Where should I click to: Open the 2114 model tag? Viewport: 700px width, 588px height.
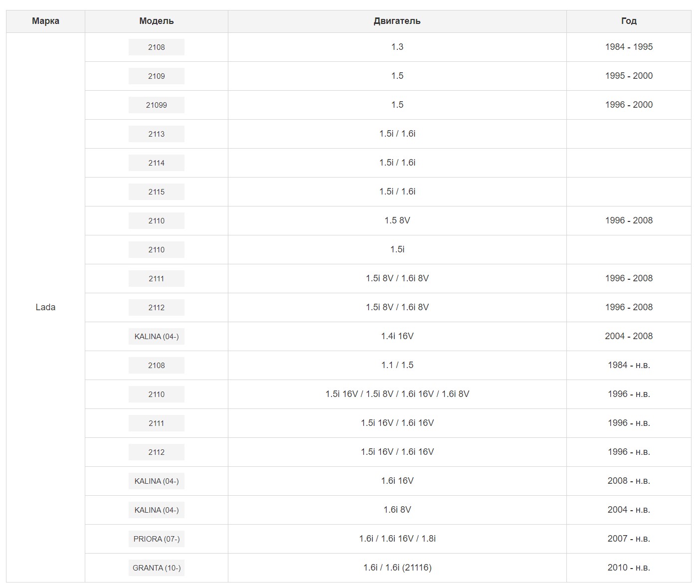point(156,163)
